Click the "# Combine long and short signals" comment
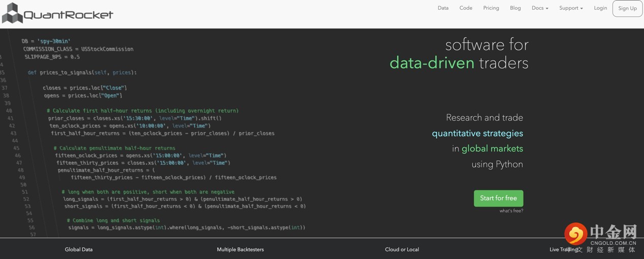 (113, 220)
